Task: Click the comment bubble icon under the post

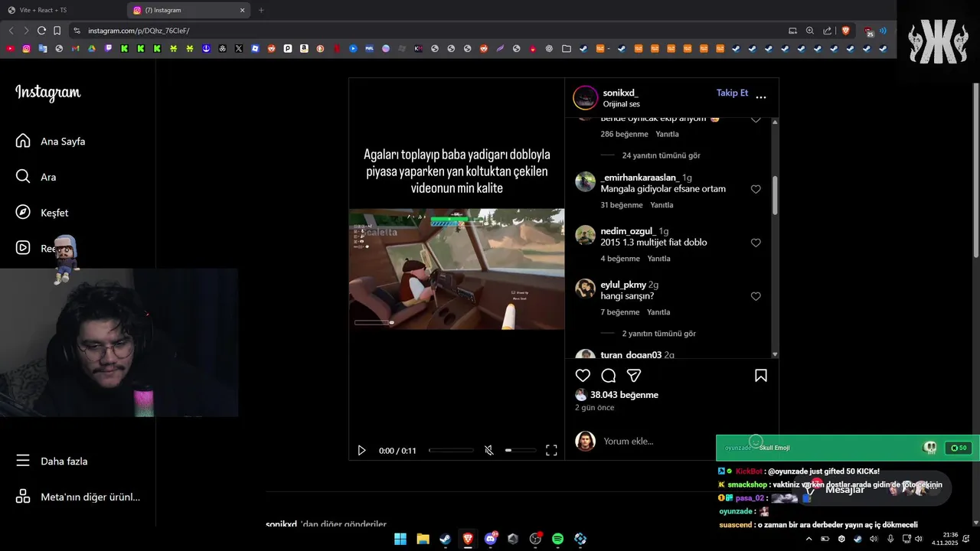Action: tap(609, 376)
